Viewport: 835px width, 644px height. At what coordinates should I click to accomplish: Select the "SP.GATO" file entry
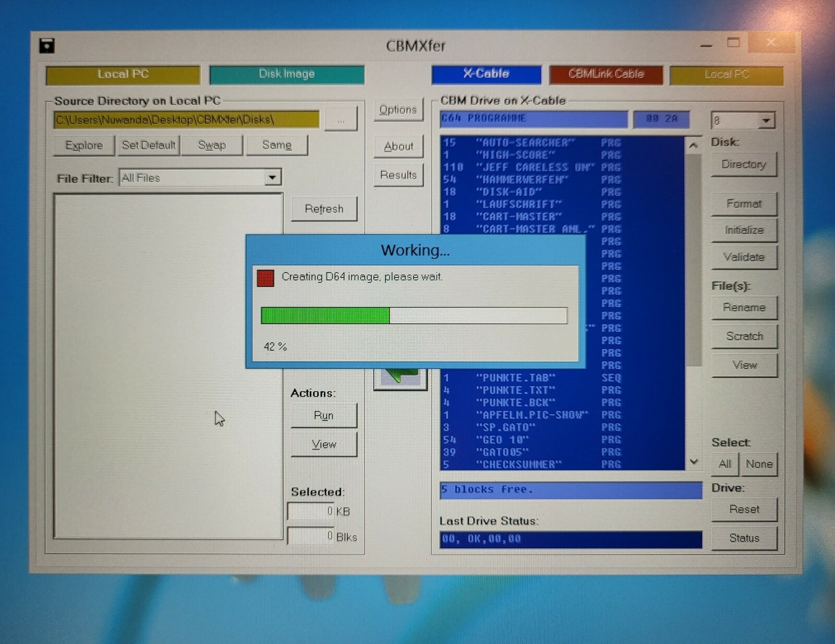click(x=562, y=427)
